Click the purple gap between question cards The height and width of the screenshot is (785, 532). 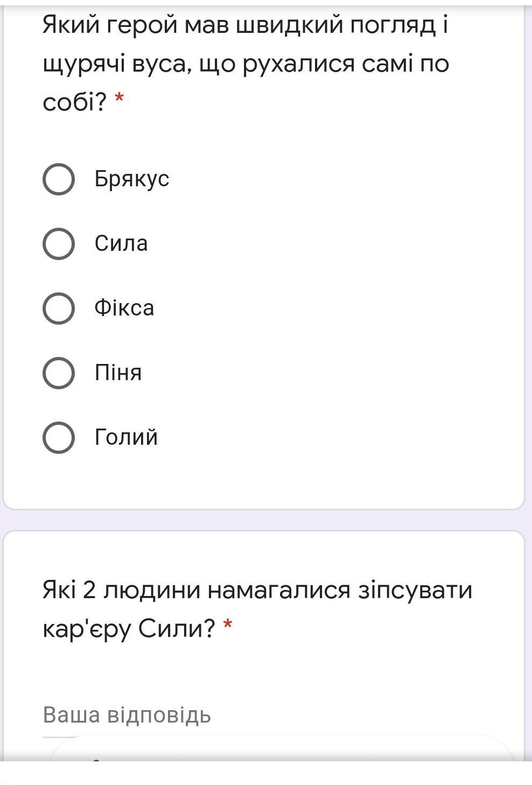(x=264, y=520)
